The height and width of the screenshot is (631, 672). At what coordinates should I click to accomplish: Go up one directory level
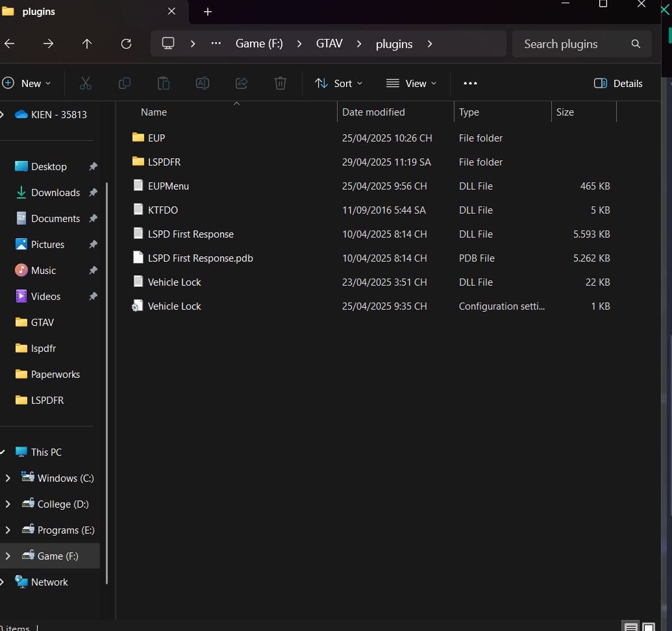[87, 43]
